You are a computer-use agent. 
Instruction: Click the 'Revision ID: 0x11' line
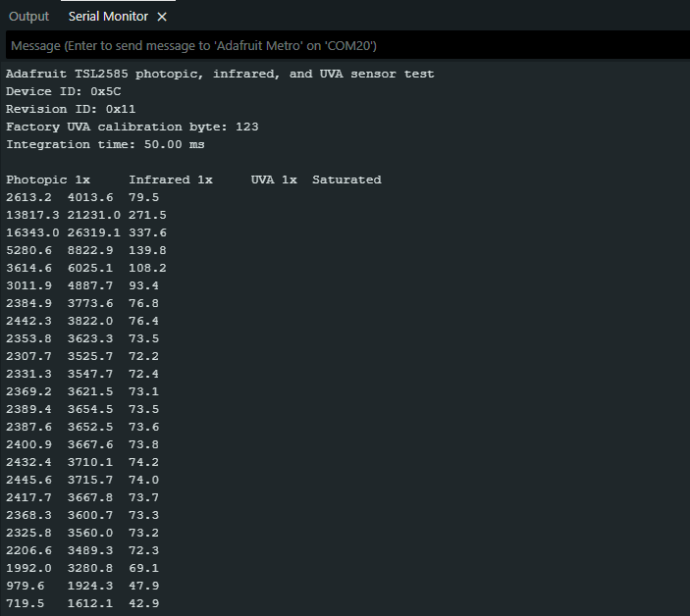click(71, 109)
